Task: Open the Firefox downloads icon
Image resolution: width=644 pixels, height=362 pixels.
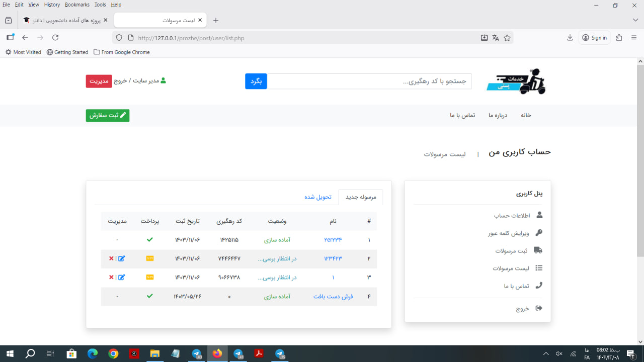Action: click(x=570, y=38)
